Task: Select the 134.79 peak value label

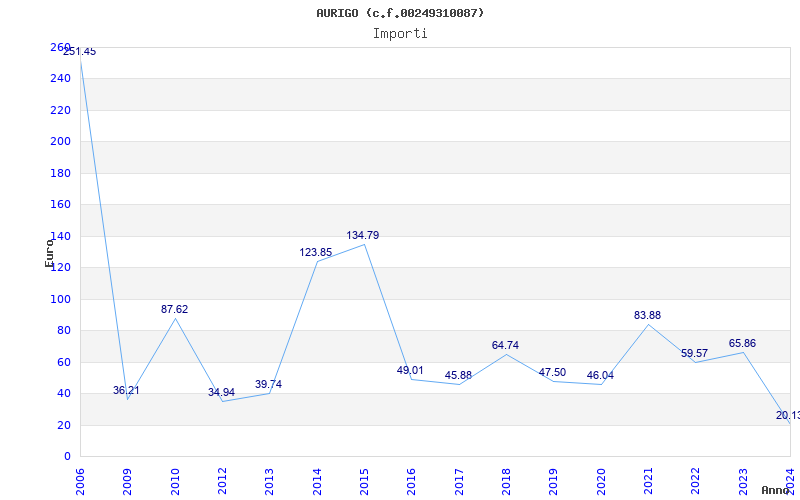Action: (363, 236)
